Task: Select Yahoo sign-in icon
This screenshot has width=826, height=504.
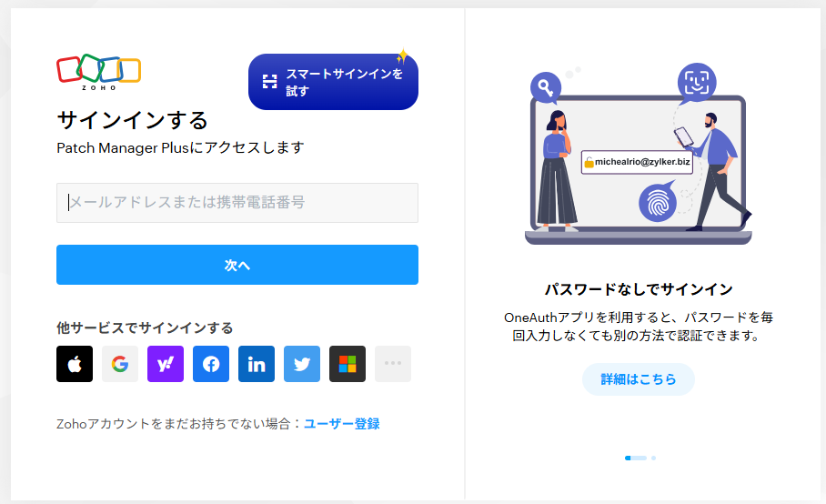Action: coord(166,364)
